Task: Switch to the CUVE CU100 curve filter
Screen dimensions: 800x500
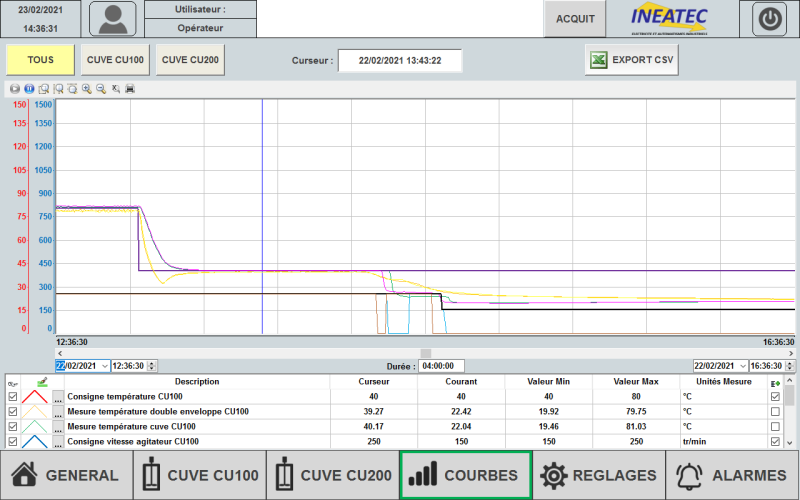Action: click(x=116, y=60)
